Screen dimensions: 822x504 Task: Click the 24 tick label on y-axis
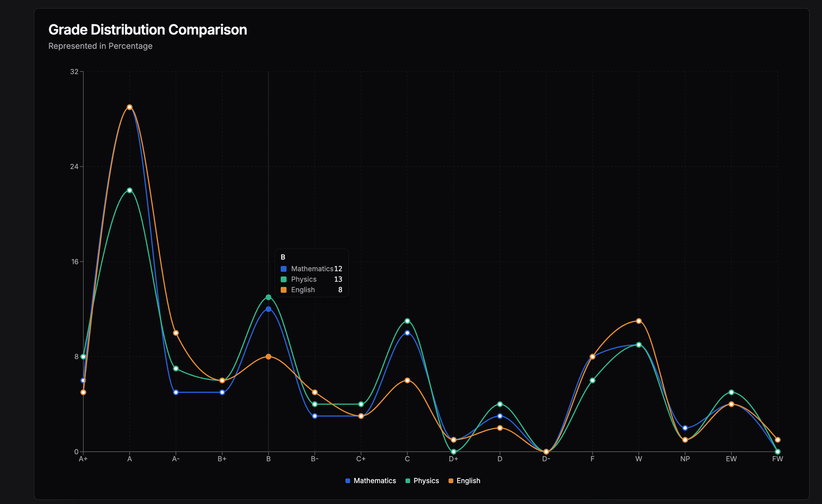(74, 166)
